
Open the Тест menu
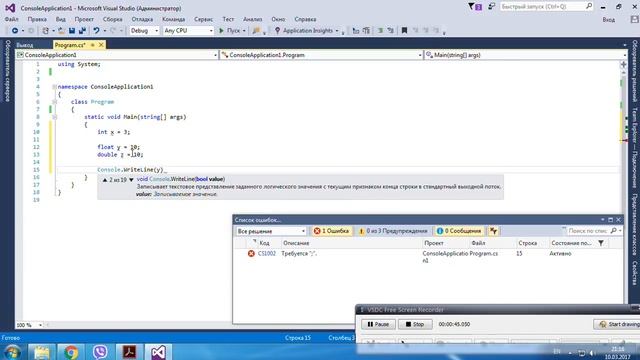coord(228,19)
